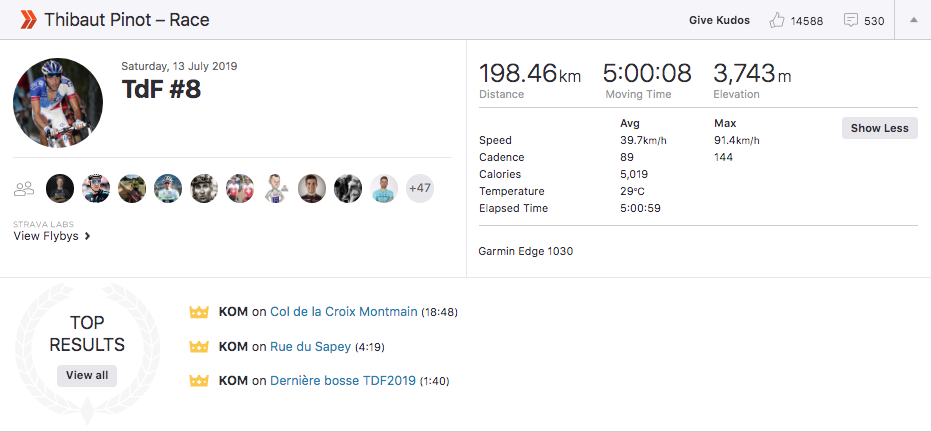Click the 91.4 km/h max speed
Screen dimensions: 931x432
(737, 141)
